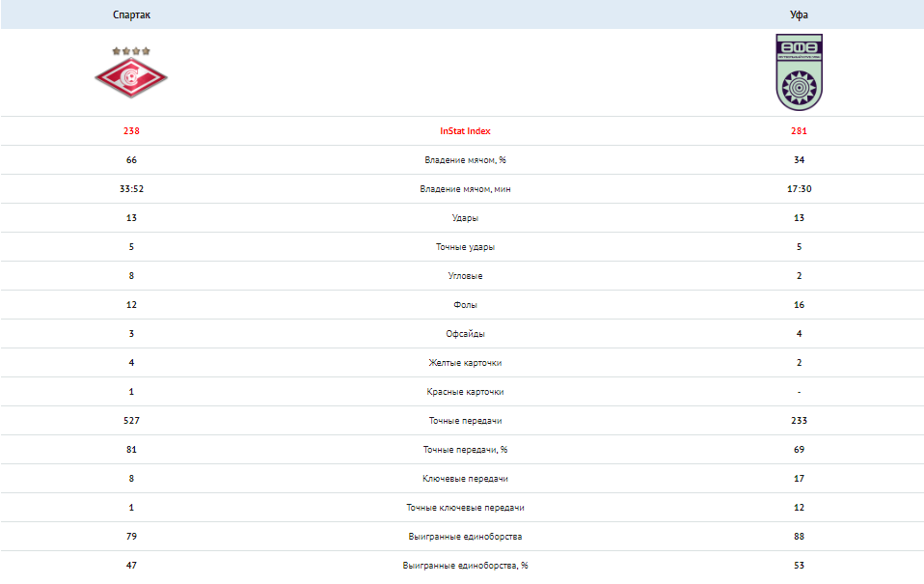This screenshot has height=584, width=924.
Task: Click the 'Желтые карточки' row label
Action: click(465, 362)
